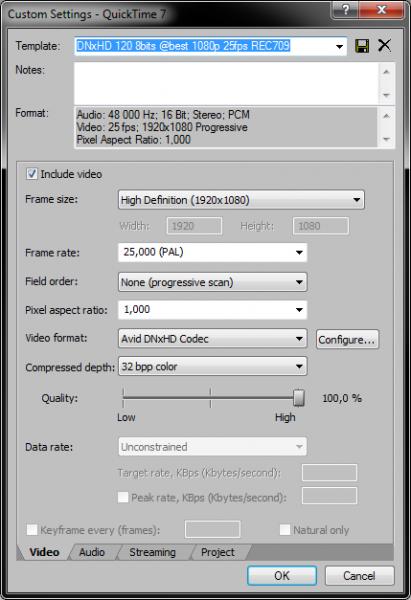The image size is (411, 600).
Task: Click the Notes box down arrow
Action: (386, 95)
